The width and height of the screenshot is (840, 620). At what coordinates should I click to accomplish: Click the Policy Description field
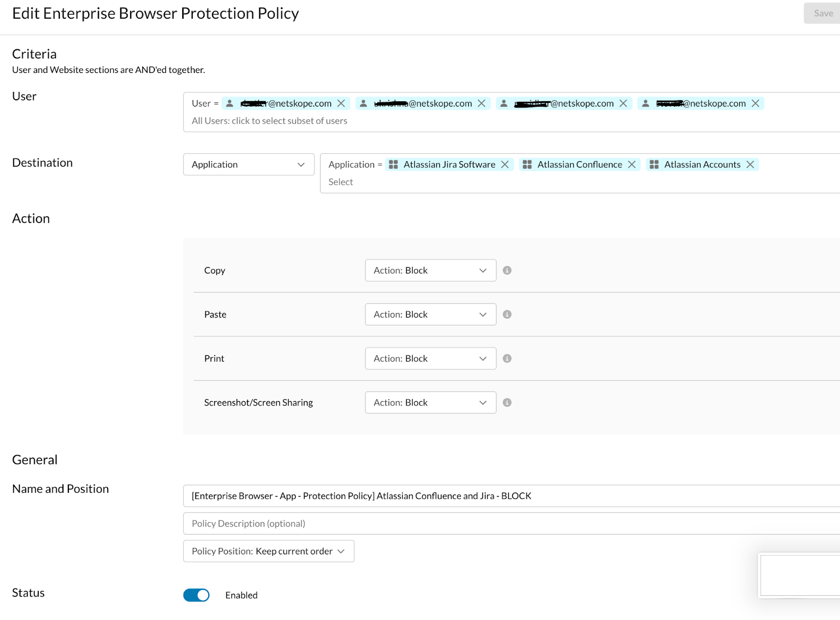pyautogui.click(x=511, y=523)
